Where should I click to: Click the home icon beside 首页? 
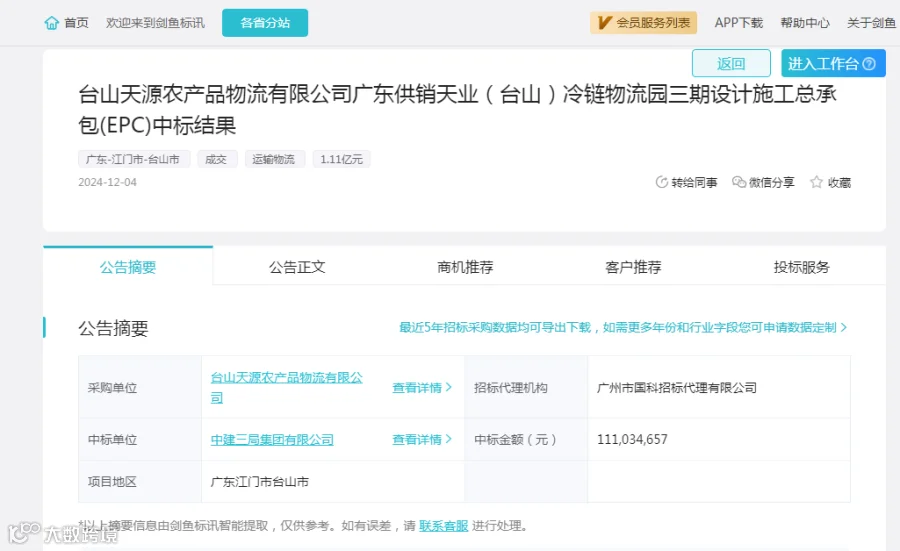coord(52,23)
